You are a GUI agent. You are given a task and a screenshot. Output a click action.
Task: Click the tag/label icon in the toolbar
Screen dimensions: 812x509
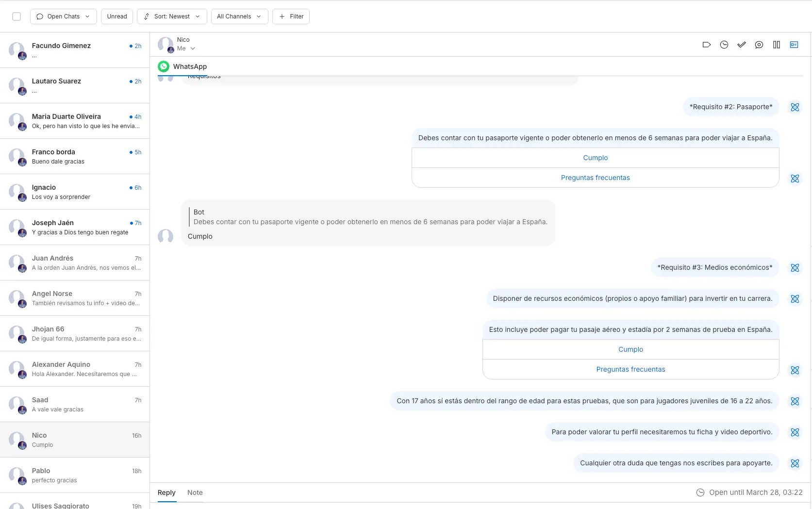(x=707, y=44)
